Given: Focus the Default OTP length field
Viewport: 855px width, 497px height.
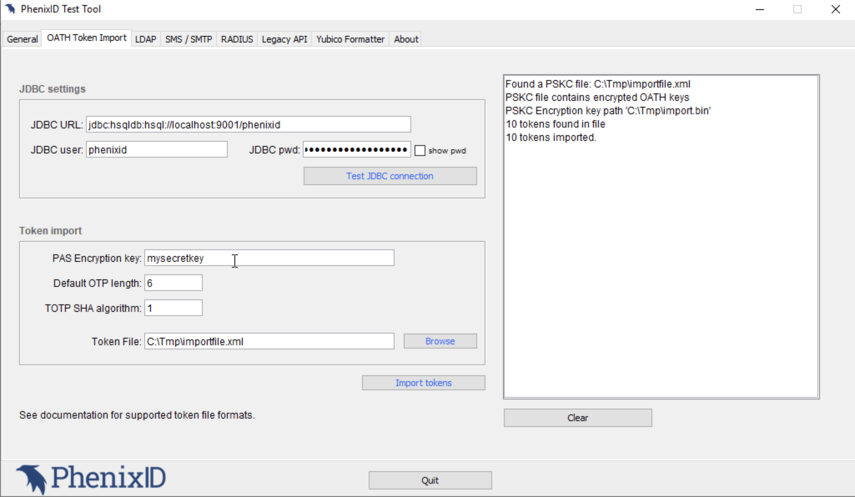Looking at the screenshot, I should coord(173,283).
